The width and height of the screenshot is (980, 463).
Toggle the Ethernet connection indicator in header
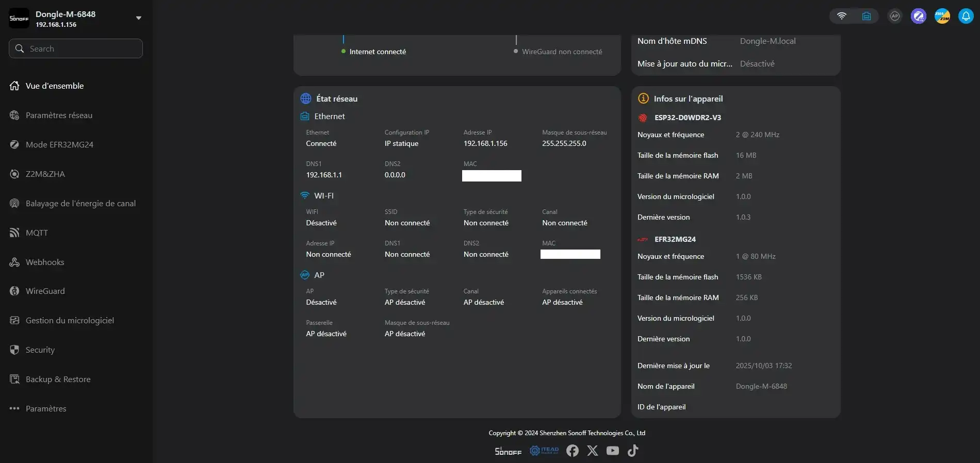[x=866, y=16]
